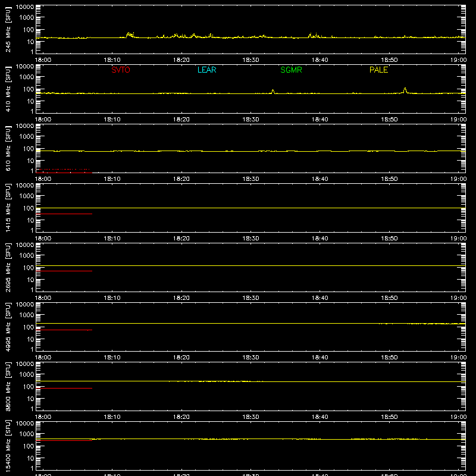Click the 410 MHz burst peak near 18:52

click(x=405, y=90)
